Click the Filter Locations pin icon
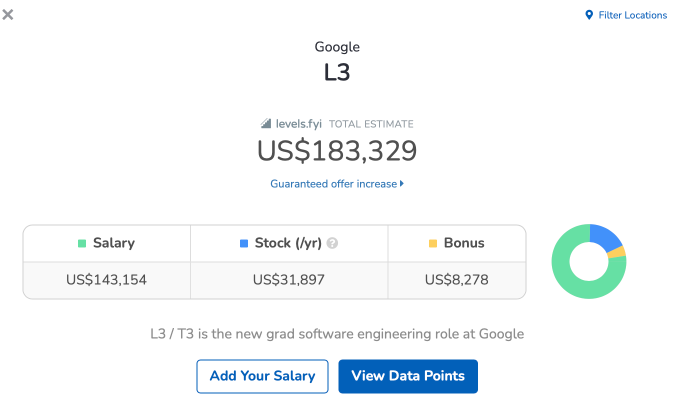This screenshot has width=682, height=402. tap(589, 15)
